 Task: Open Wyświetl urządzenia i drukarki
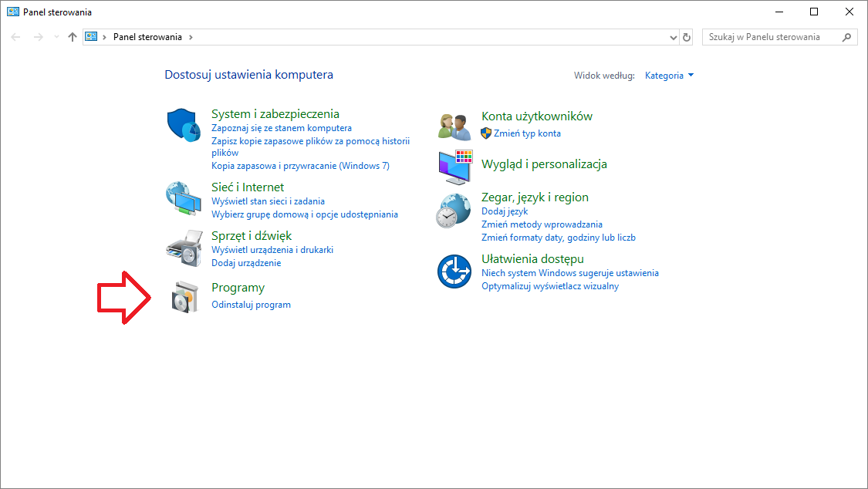(272, 250)
